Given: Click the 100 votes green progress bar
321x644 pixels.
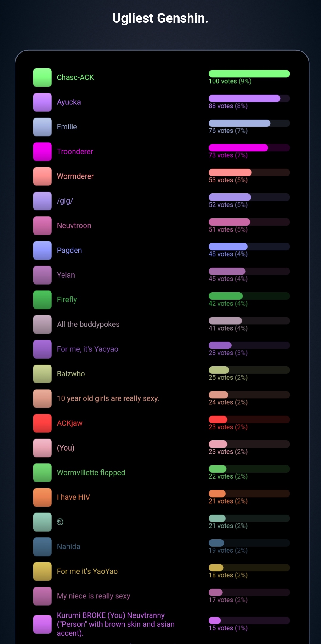Looking at the screenshot, I should coord(249,74).
